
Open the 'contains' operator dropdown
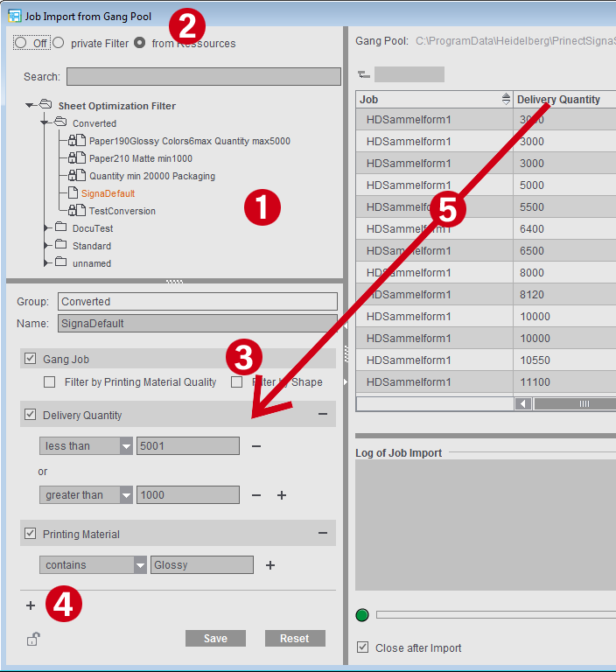140,565
